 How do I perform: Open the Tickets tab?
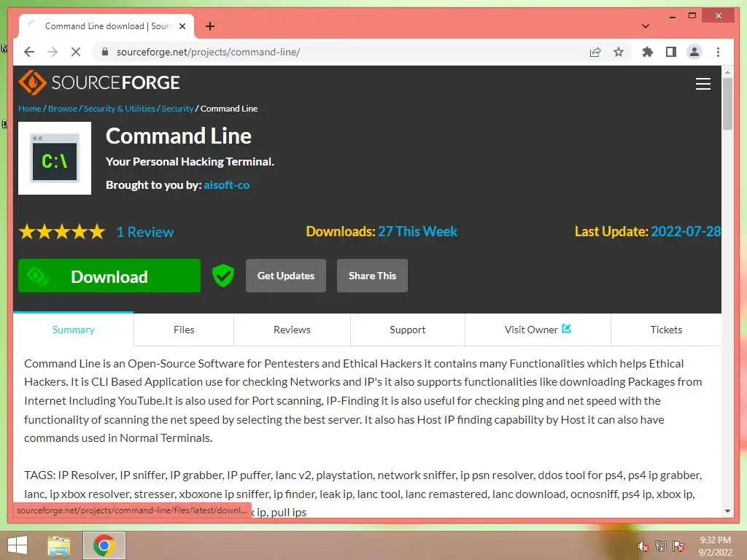(x=666, y=330)
